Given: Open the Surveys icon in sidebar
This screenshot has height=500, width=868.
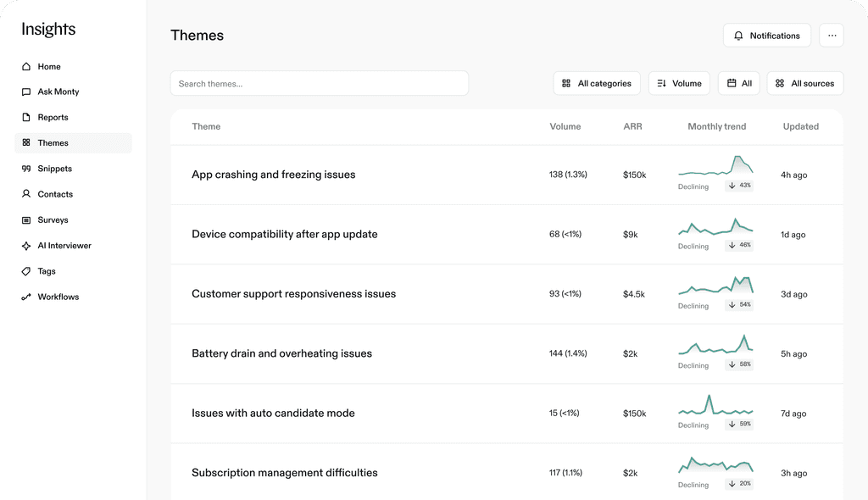Looking at the screenshot, I should [x=26, y=220].
